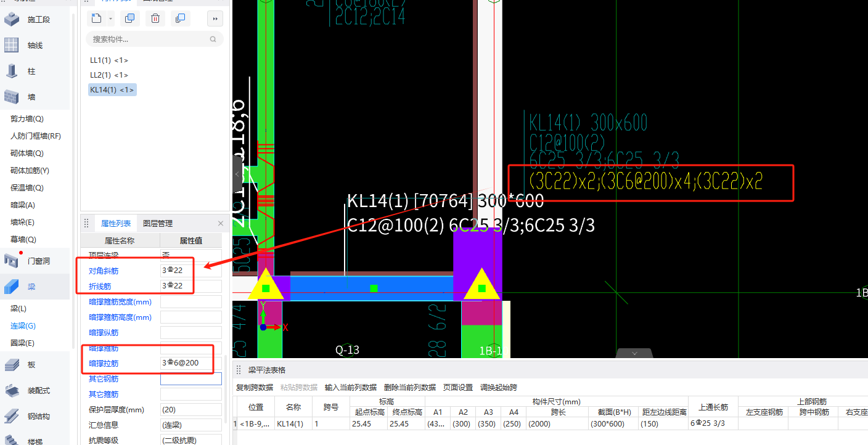The width and height of the screenshot is (868, 445).
Task: Expand more component toolbar options
Action: (215, 18)
